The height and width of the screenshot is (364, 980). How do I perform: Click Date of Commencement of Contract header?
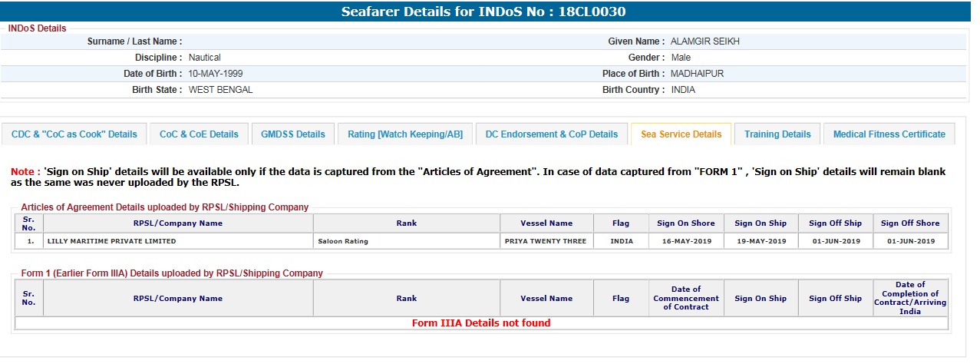point(685,299)
